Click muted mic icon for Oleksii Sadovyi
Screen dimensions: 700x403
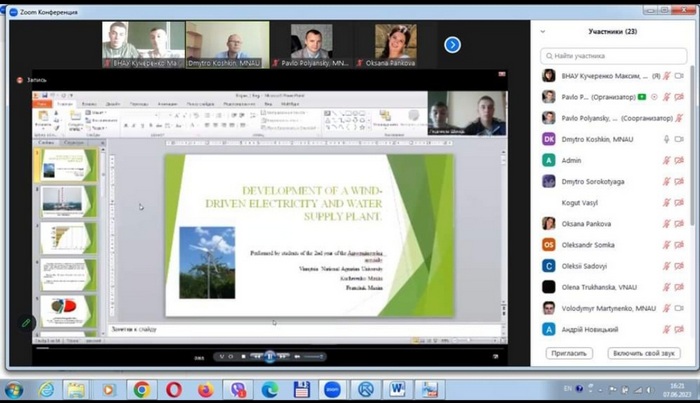tap(667, 266)
